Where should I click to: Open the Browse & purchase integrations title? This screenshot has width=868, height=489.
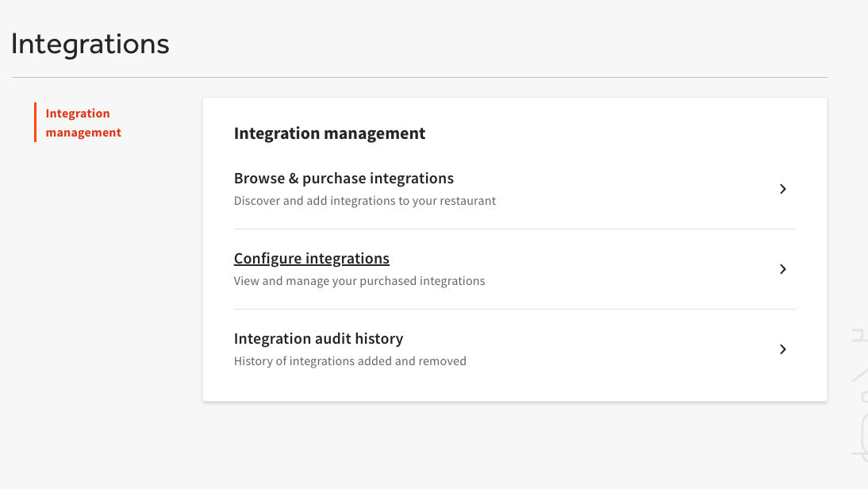coord(344,179)
